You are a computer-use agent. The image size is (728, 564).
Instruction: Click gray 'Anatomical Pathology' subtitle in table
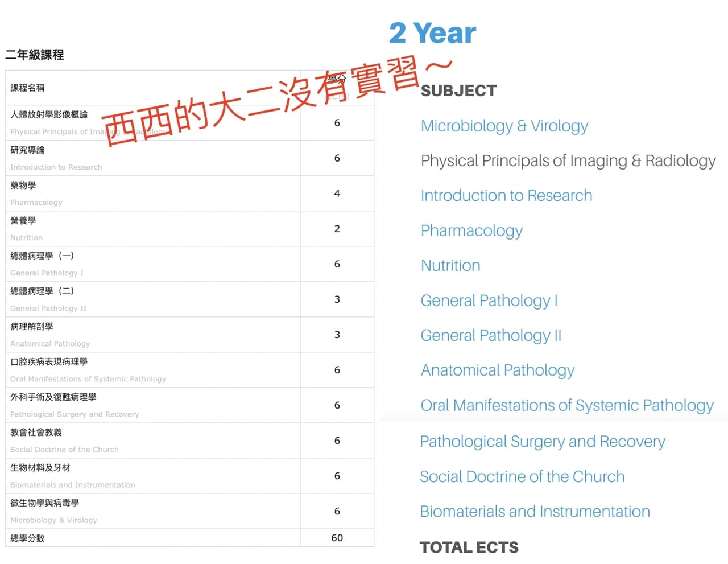50,344
